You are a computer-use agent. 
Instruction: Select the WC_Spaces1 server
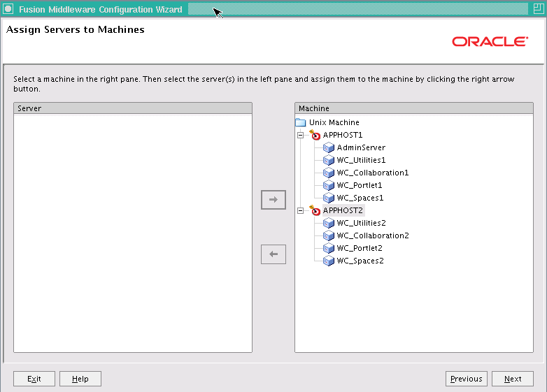coord(360,198)
